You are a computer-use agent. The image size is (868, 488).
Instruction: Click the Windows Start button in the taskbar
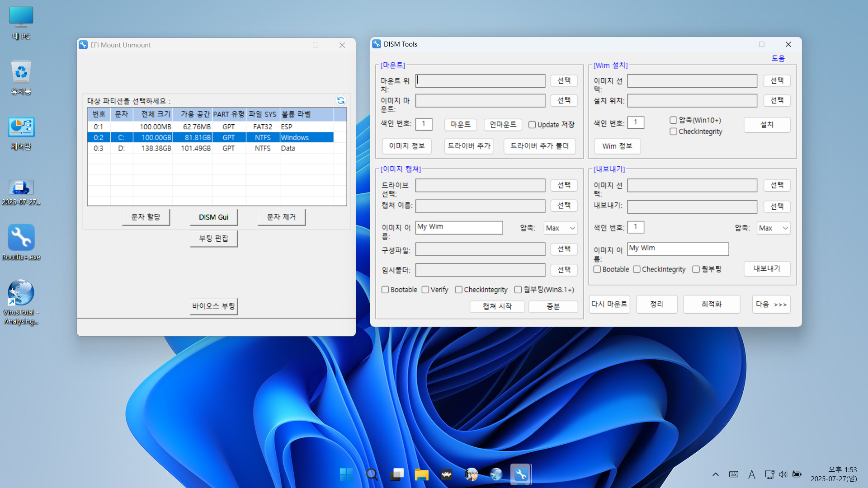347,474
